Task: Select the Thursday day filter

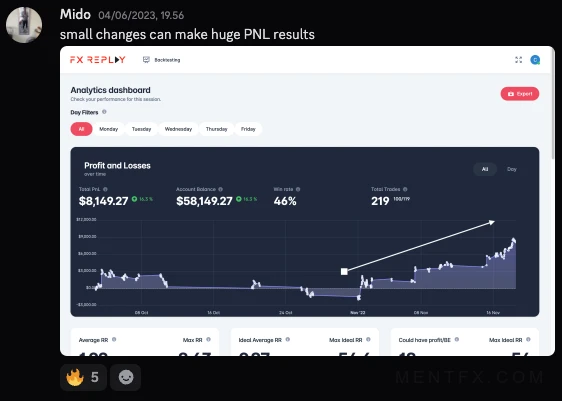Action: coord(216,129)
